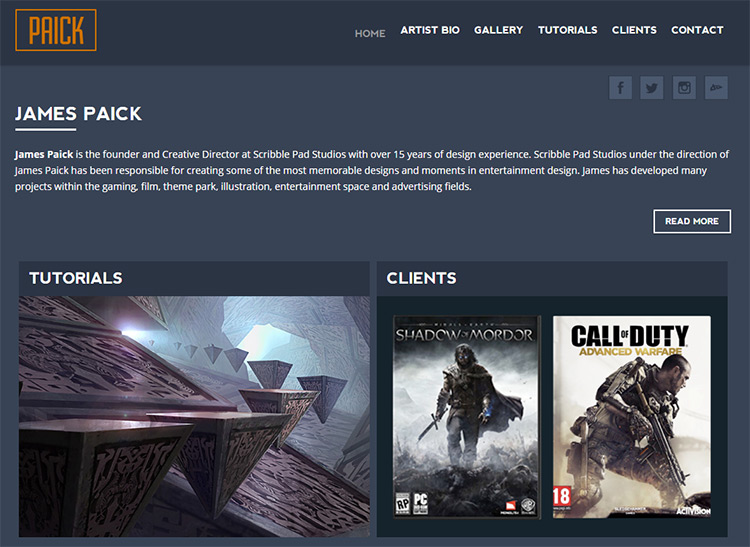The image size is (750, 547).
Task: Open Clients from the top navigation
Action: (634, 30)
